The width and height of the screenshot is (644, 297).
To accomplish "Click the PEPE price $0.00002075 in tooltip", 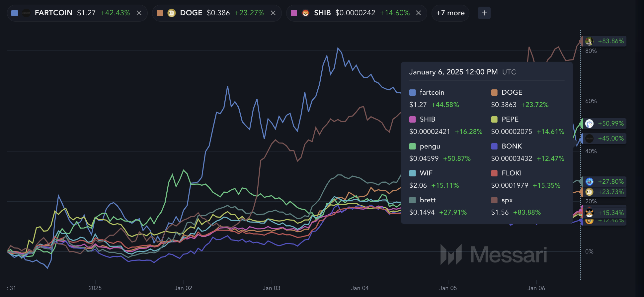I will (x=512, y=132).
